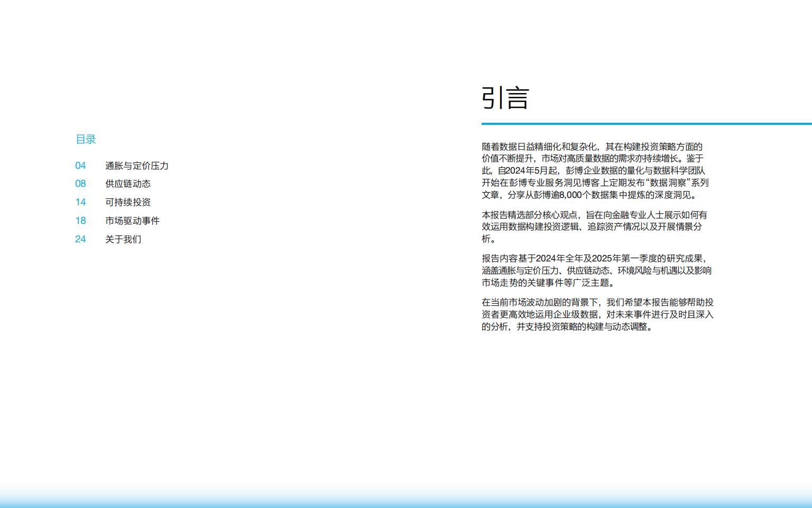
Task: Click the 引言 title
Action: coord(505,98)
